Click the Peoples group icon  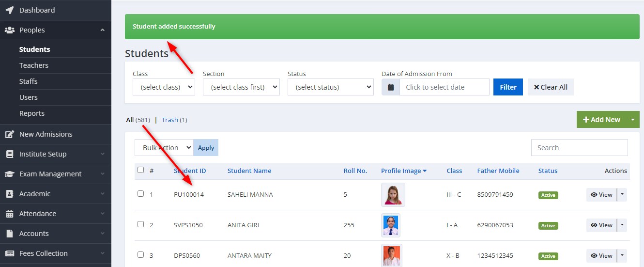pyautogui.click(x=10, y=30)
